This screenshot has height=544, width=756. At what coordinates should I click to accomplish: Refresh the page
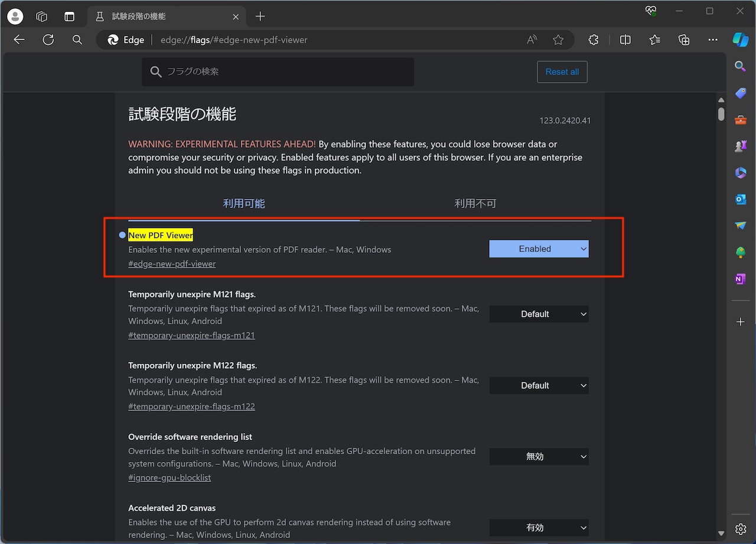[x=48, y=40]
